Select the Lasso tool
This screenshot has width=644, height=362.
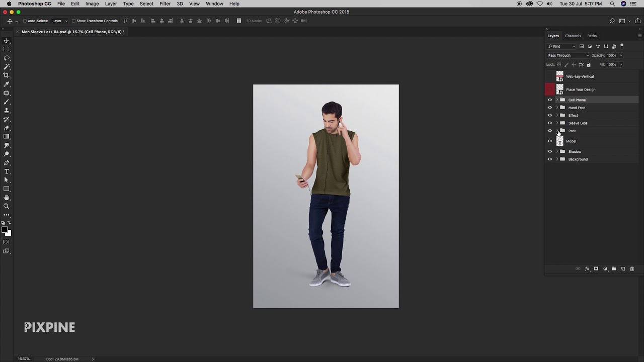[7, 58]
